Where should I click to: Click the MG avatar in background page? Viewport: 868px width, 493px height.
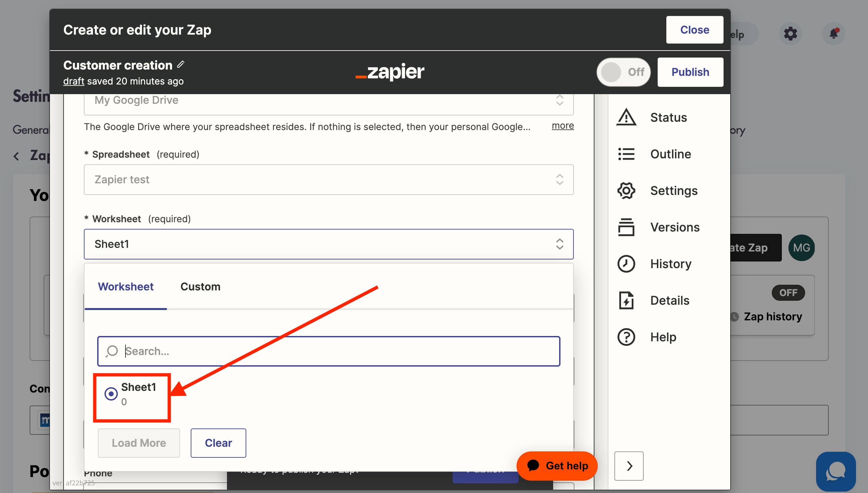pos(801,248)
